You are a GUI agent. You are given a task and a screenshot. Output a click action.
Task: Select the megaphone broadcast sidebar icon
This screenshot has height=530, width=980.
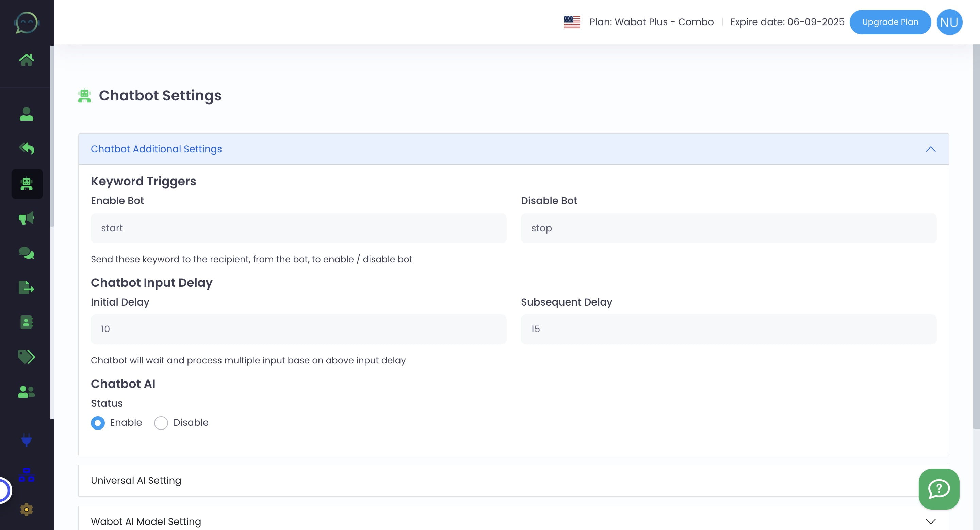26,218
